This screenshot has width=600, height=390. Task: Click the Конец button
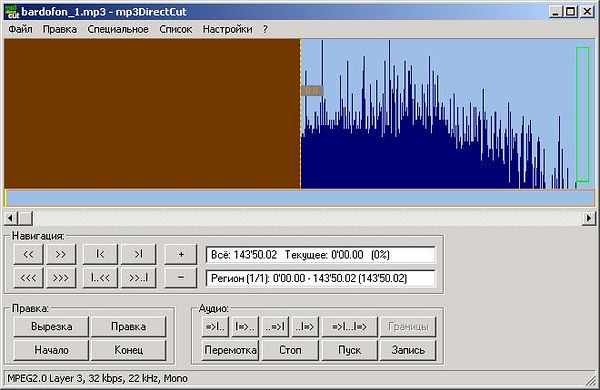coord(129,350)
